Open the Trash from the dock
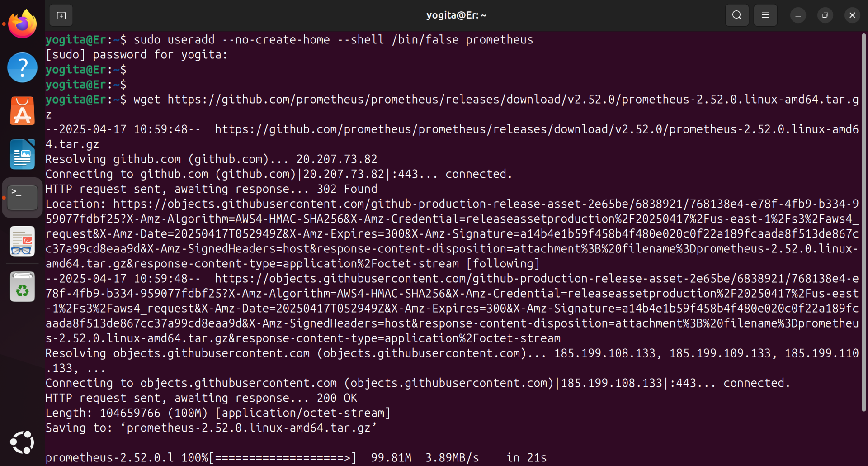 click(x=22, y=287)
